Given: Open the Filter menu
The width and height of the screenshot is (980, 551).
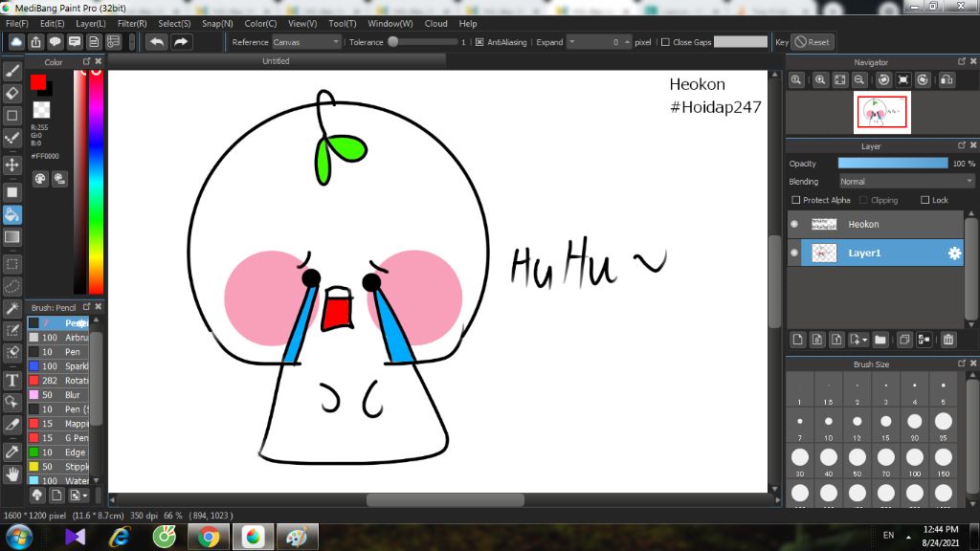Looking at the screenshot, I should [132, 23].
